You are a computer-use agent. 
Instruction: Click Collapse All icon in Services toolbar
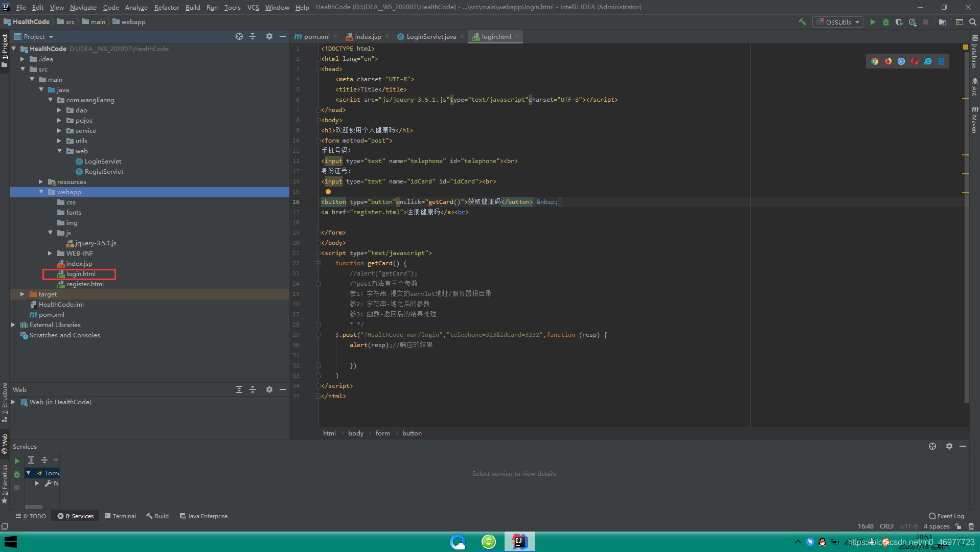pos(44,460)
